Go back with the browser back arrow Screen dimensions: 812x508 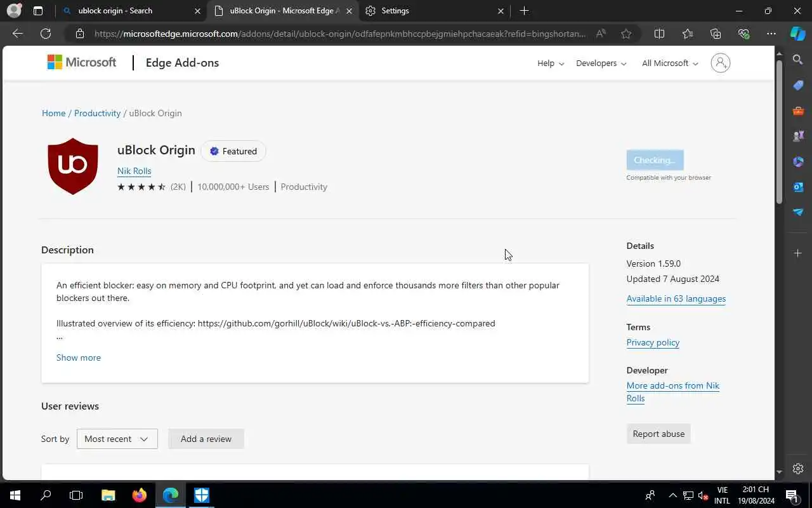(x=18, y=34)
